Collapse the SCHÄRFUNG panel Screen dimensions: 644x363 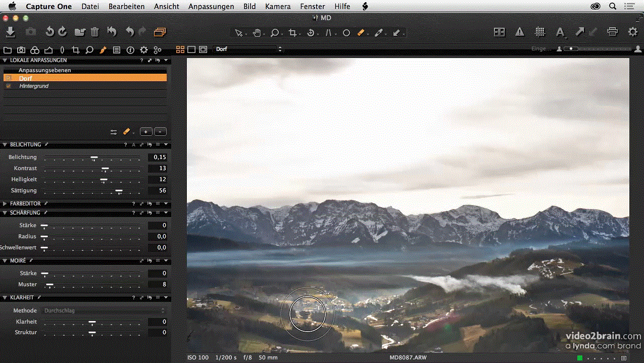[x=4, y=213]
